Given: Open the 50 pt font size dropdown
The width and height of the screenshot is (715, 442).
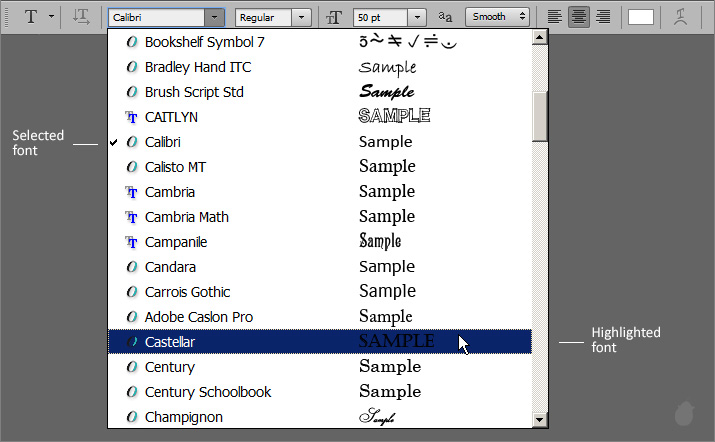Looking at the screenshot, I should click(x=416, y=17).
